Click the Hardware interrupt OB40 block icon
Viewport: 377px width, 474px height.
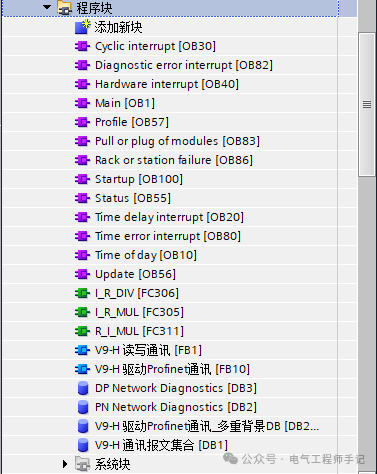(x=82, y=84)
